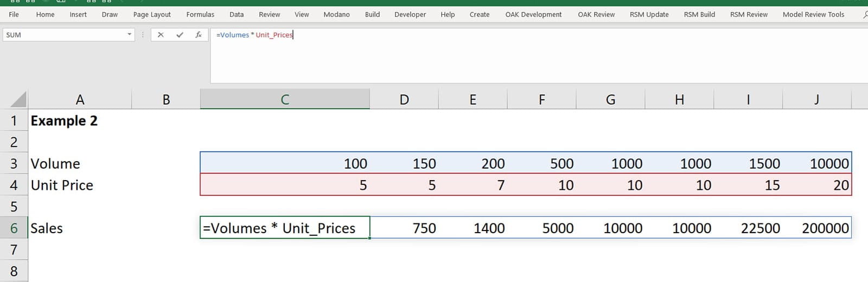Click the Sales cell showing 200000
Screen dimensions: 868x282
[818, 228]
